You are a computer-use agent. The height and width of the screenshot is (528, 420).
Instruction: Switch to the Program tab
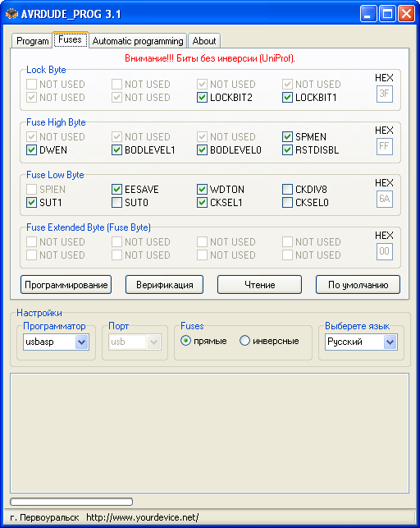tap(32, 41)
